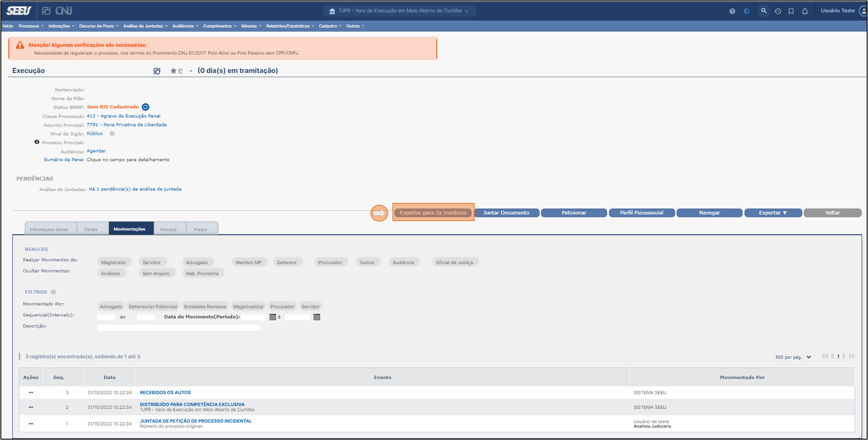This screenshot has width=868, height=440.
Task: Expand the Decurso de Prazo menu
Action: [x=99, y=26]
